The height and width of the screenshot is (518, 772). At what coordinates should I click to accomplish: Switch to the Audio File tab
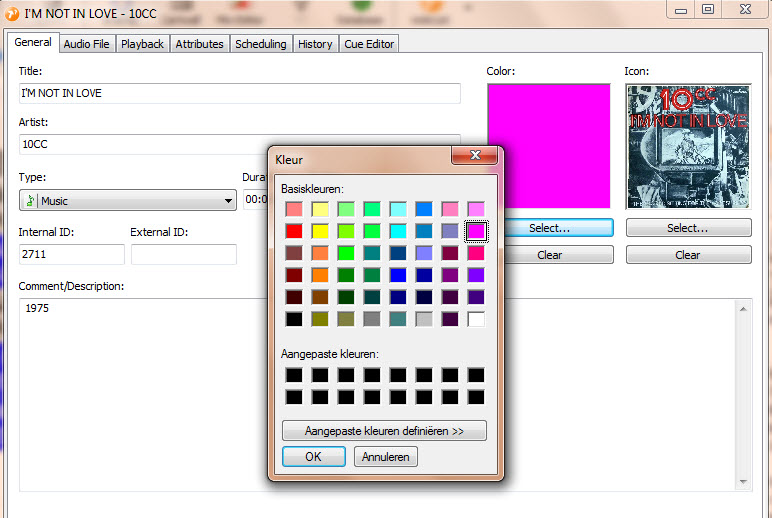coord(86,44)
